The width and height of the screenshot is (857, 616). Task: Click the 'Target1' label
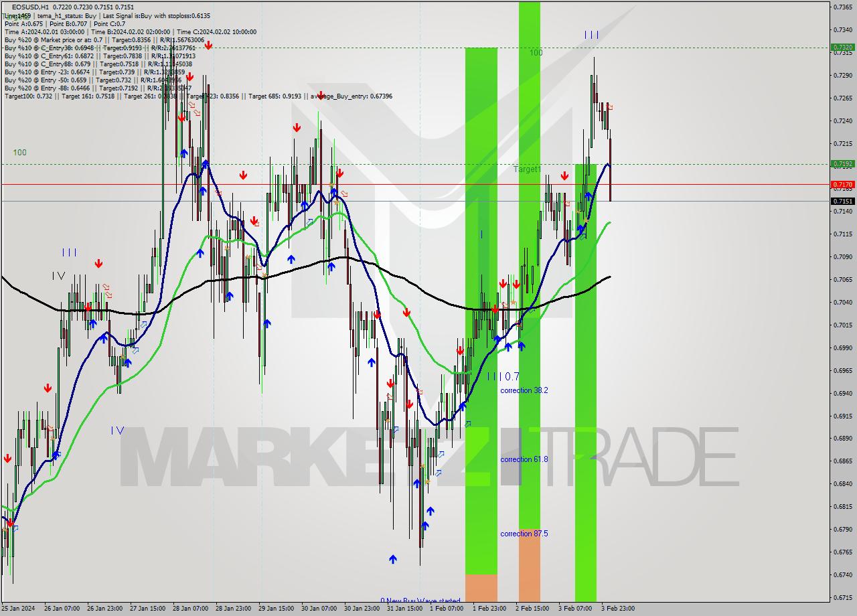click(527, 169)
